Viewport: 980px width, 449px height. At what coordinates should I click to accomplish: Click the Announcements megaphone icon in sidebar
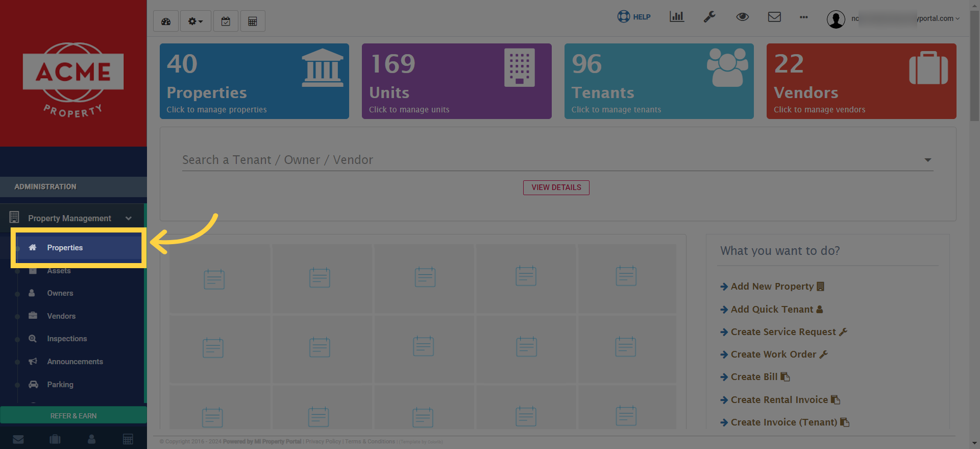(x=33, y=361)
